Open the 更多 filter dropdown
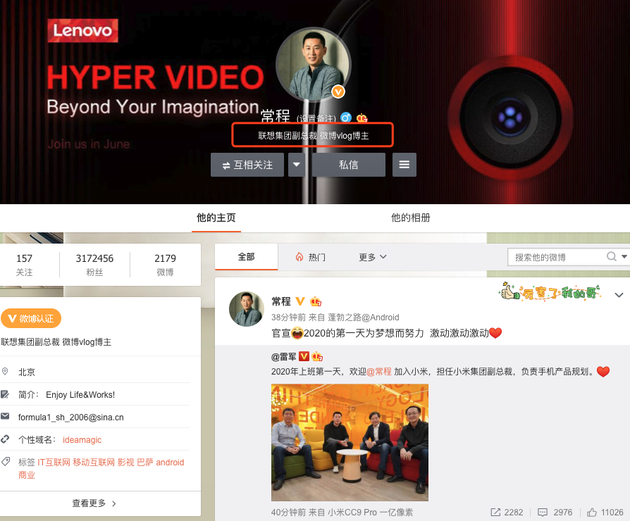This screenshot has height=521, width=630. tap(372, 257)
